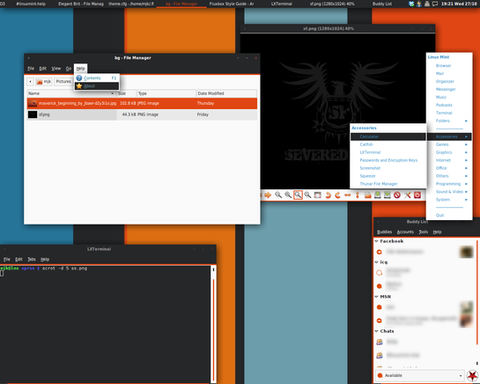Delete the image with the red prohibited icon
The height and width of the screenshot is (384, 480).
point(397,195)
